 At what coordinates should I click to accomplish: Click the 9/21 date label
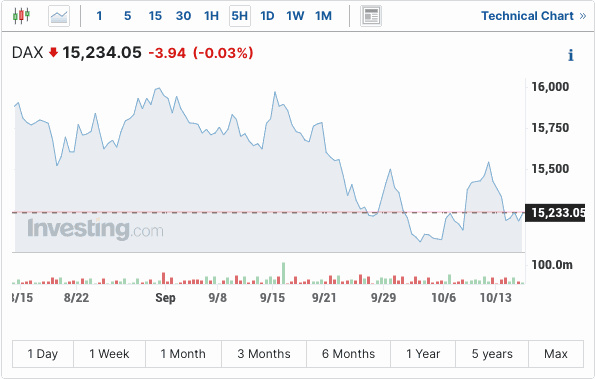(324, 298)
